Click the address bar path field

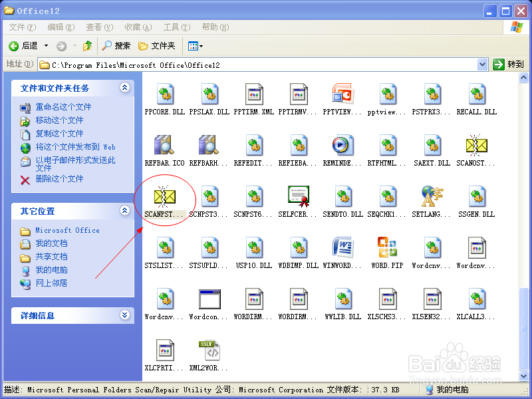(x=258, y=65)
